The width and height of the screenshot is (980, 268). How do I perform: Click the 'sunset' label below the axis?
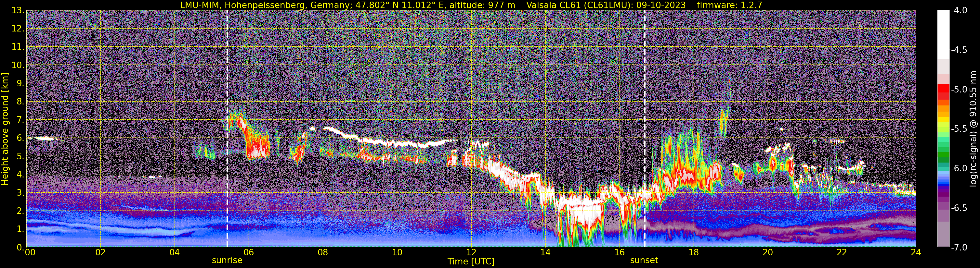[644, 261]
